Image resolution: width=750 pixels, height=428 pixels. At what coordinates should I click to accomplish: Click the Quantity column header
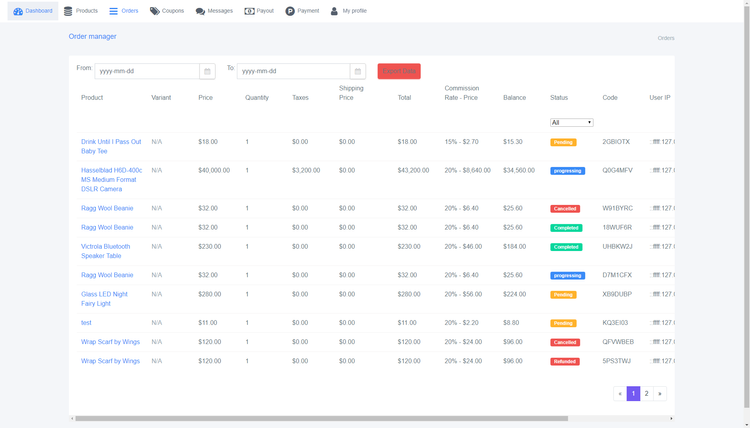tap(257, 98)
